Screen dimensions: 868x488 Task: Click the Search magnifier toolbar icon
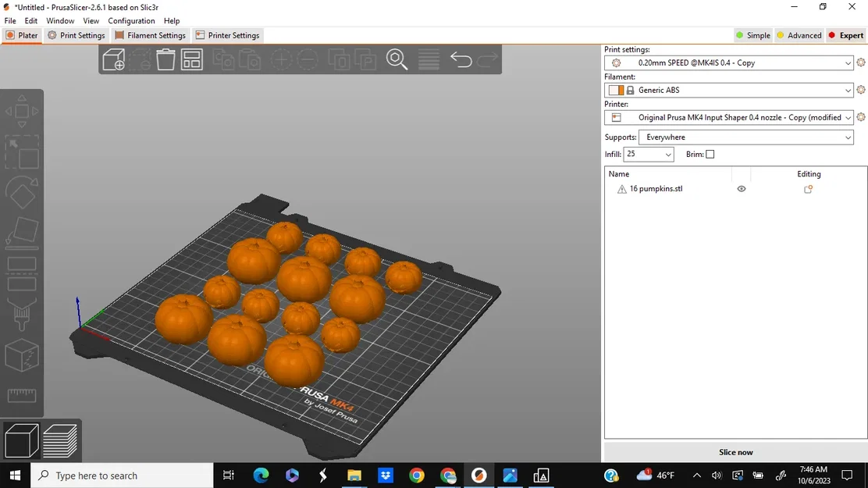(x=397, y=59)
